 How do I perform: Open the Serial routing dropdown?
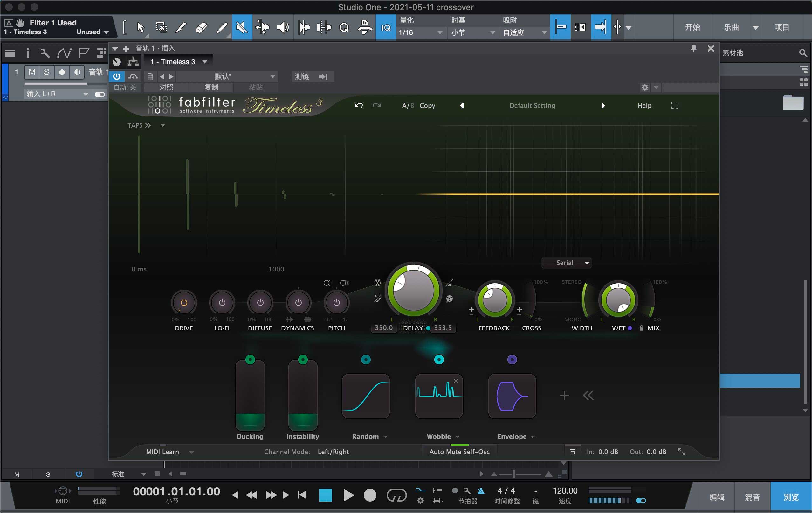point(566,263)
